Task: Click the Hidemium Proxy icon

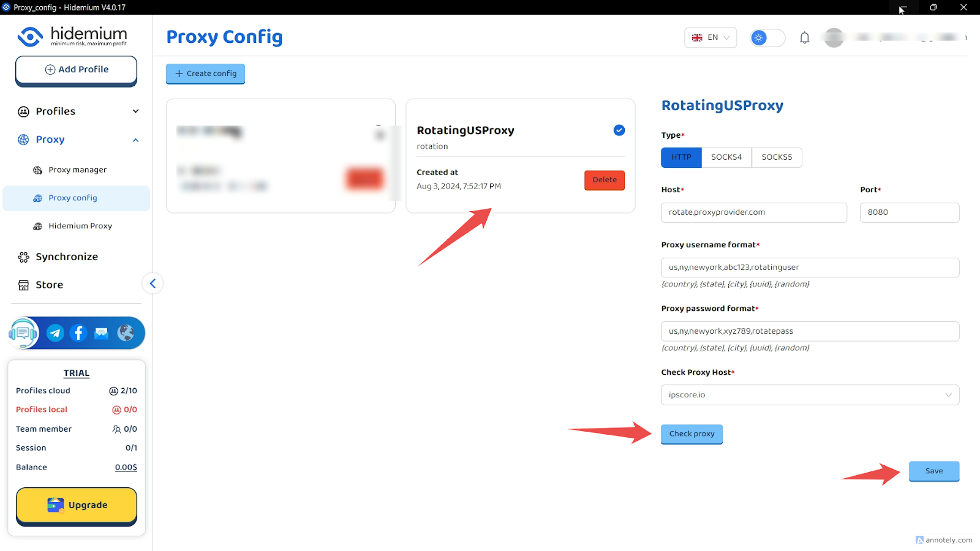Action: tap(37, 227)
